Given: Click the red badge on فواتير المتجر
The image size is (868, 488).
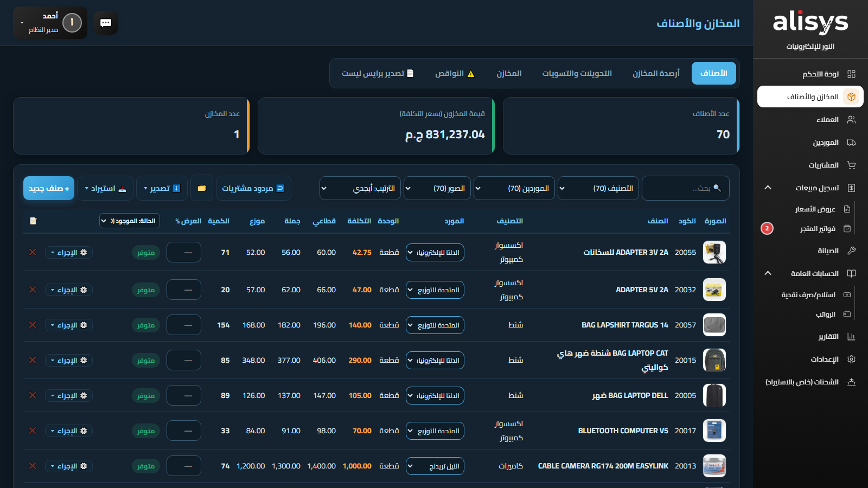Looking at the screenshot, I should 767,228.
